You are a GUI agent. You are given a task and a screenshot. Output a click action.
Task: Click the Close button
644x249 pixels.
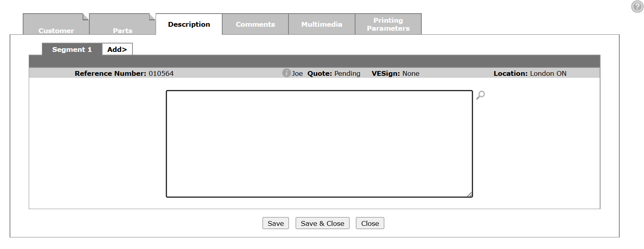click(370, 223)
